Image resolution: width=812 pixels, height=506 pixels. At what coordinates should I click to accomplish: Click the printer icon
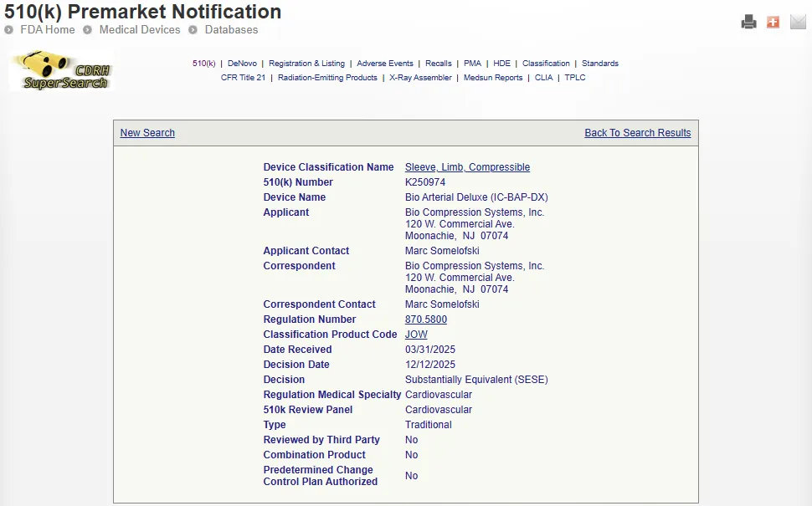click(x=749, y=22)
